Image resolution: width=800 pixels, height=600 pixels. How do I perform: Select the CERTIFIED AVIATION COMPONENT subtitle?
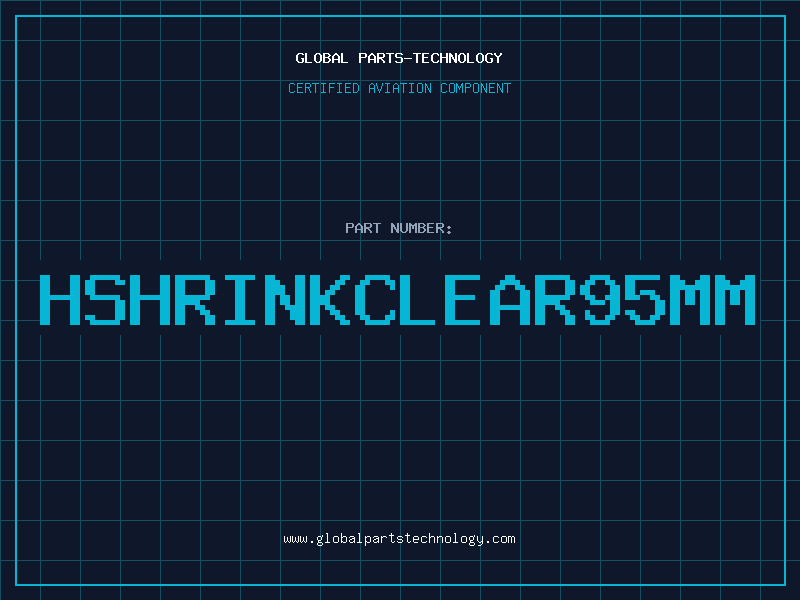pyautogui.click(x=399, y=88)
